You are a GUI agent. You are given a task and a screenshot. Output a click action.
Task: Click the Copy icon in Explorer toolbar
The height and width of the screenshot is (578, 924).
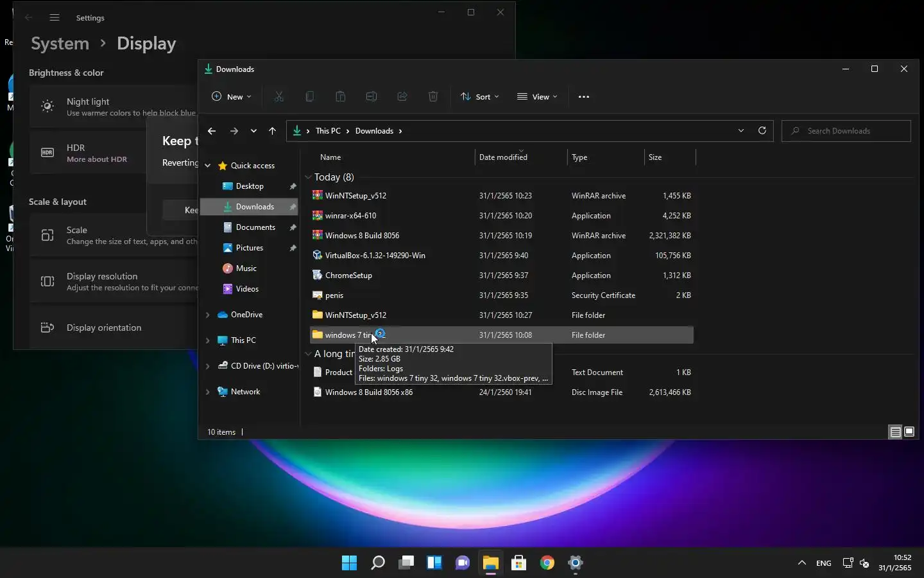(x=310, y=96)
